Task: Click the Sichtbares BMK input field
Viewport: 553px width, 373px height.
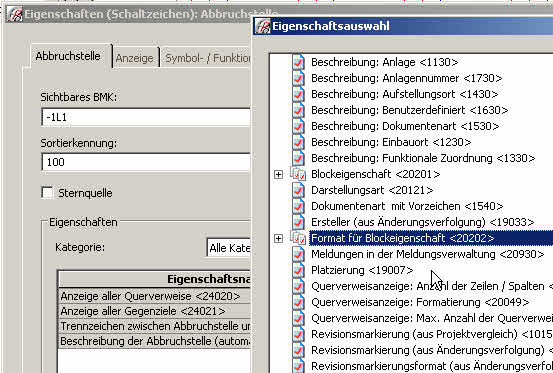Action: (x=146, y=117)
